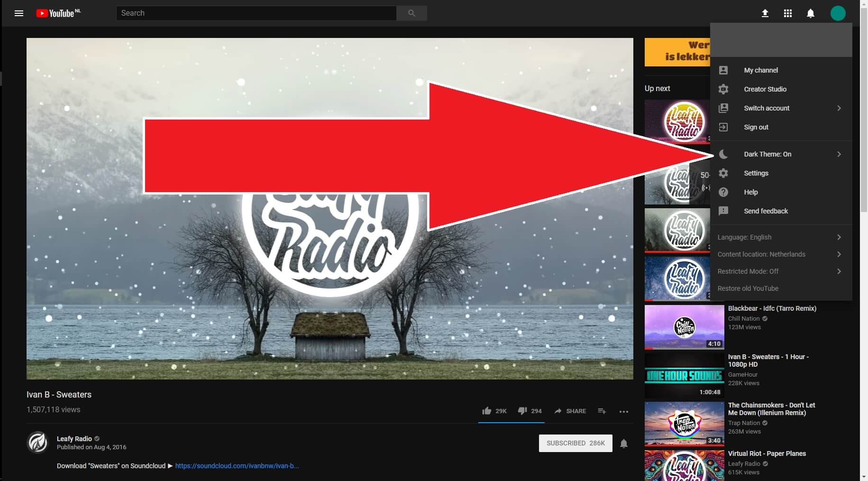Screen dimensions: 868x481
Task: Select Sign out menu item
Action: pos(781,127)
